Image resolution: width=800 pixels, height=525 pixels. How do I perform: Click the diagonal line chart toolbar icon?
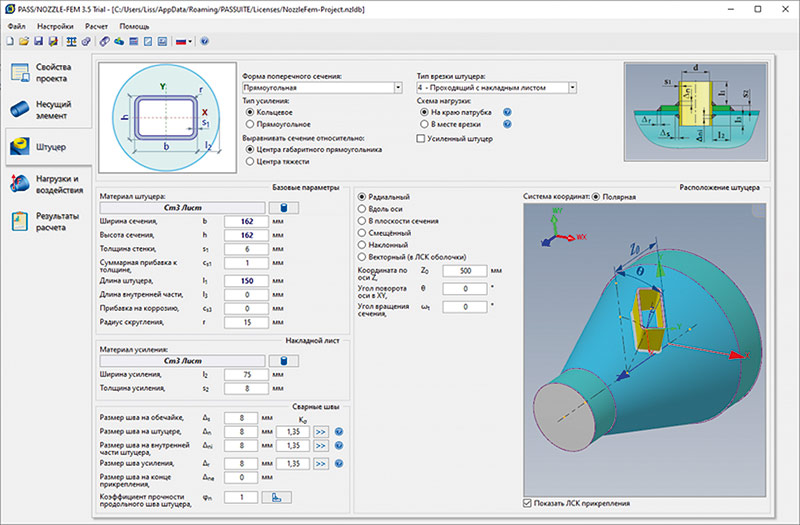tap(148, 42)
